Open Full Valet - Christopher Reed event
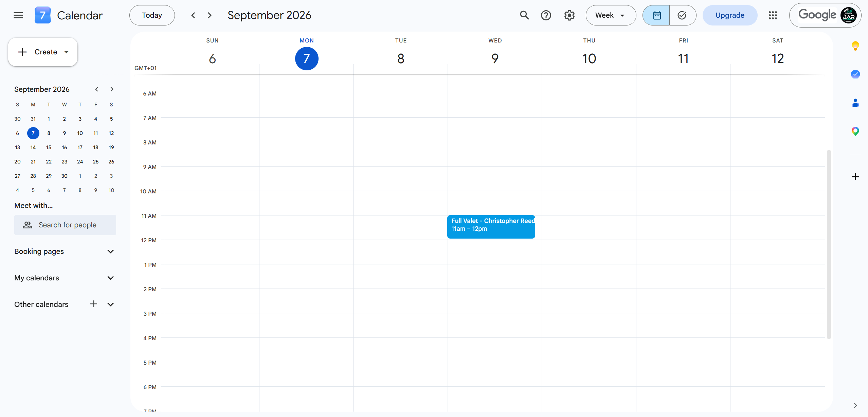The width and height of the screenshot is (868, 417). [491, 227]
